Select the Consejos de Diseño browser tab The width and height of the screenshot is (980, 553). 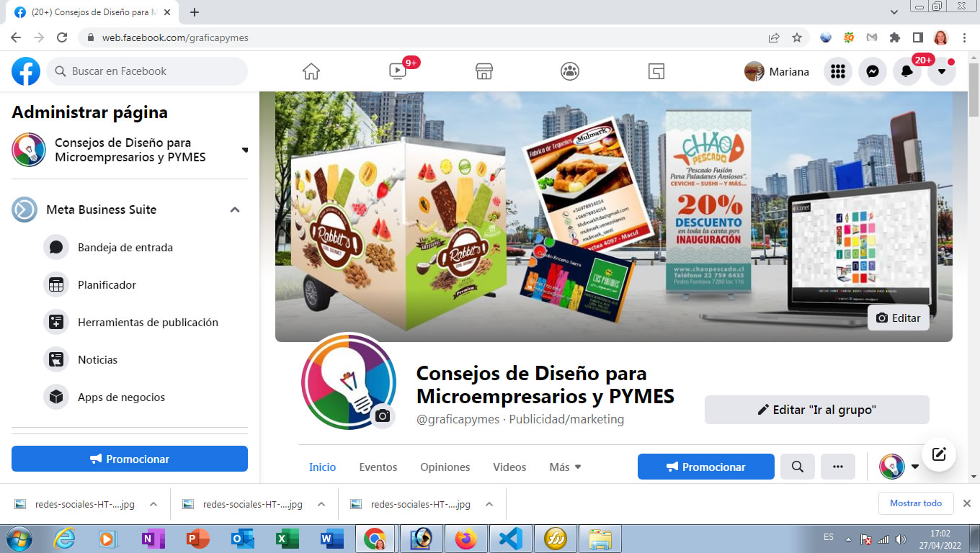[x=92, y=12]
